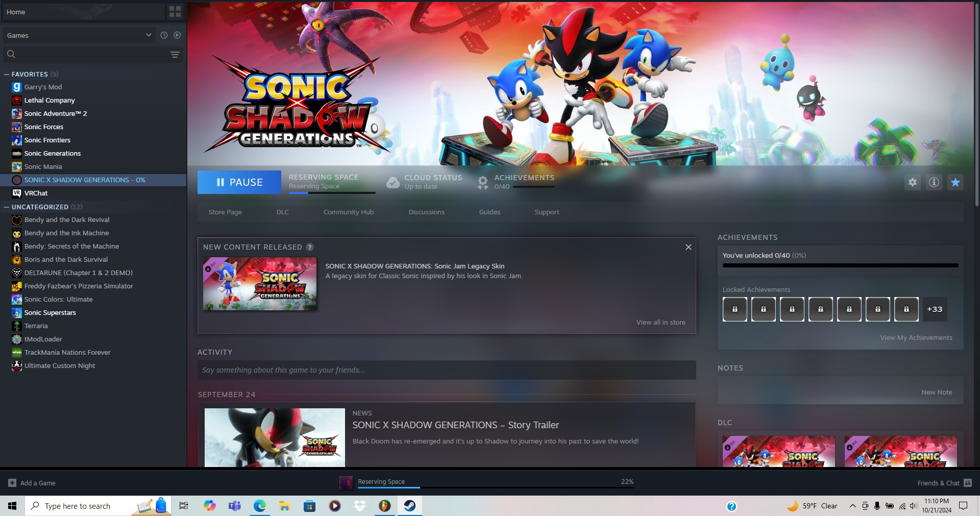
Task: Click View My Achievements link
Action: (916, 338)
